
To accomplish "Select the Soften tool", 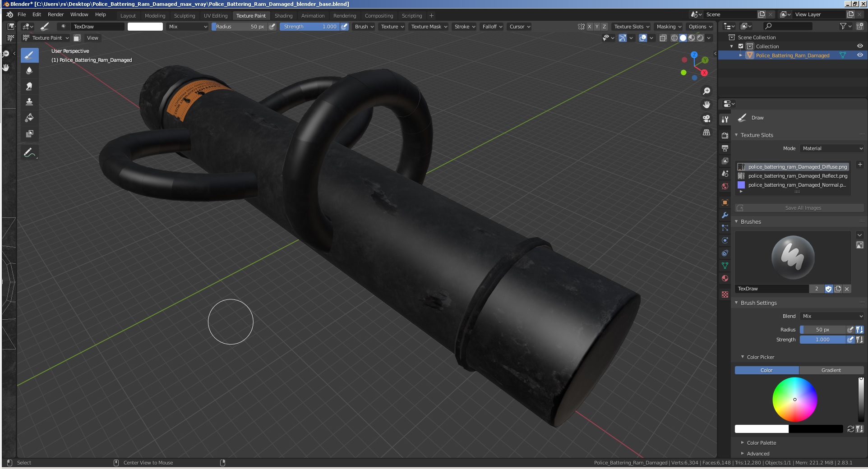I will point(29,71).
